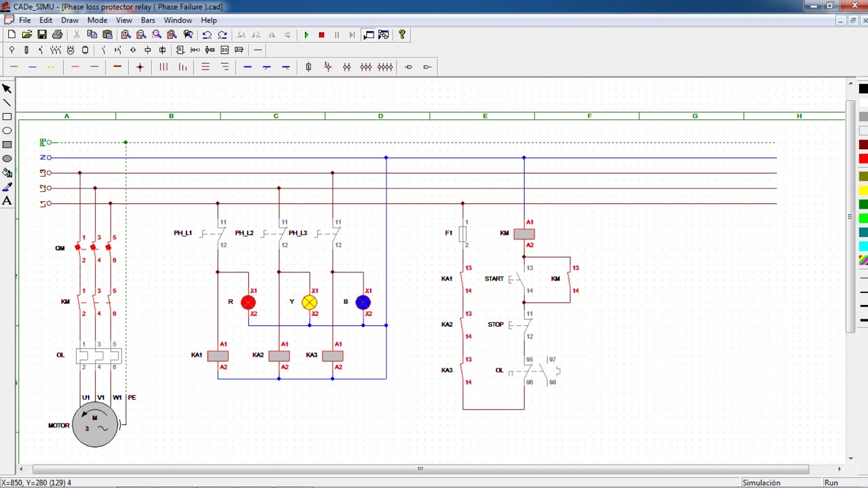Choose thickest line width option
The width and height of the screenshot is (868, 488).
tap(863, 320)
